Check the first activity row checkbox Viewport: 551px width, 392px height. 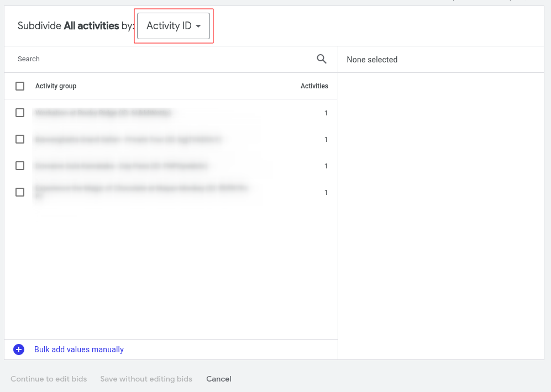click(20, 113)
